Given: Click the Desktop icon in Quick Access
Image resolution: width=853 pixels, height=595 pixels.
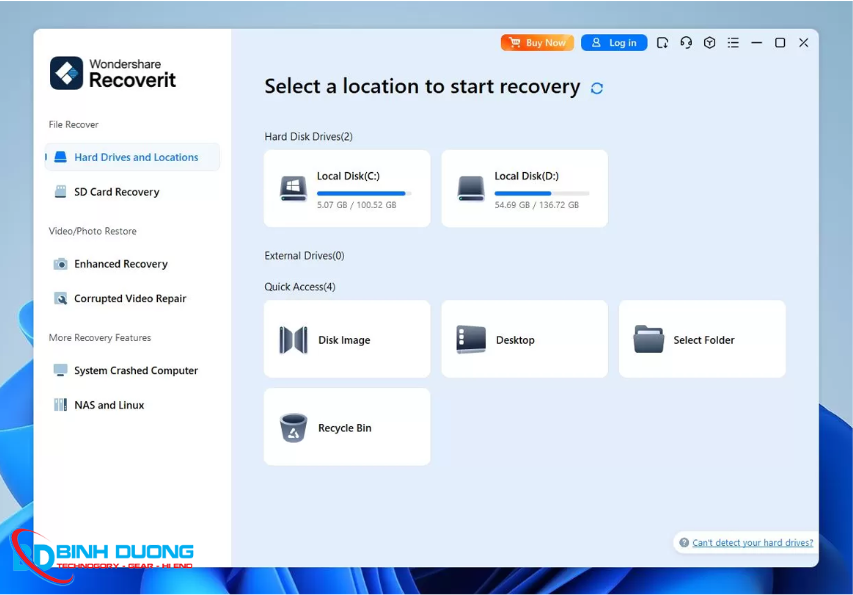Looking at the screenshot, I should (471, 339).
